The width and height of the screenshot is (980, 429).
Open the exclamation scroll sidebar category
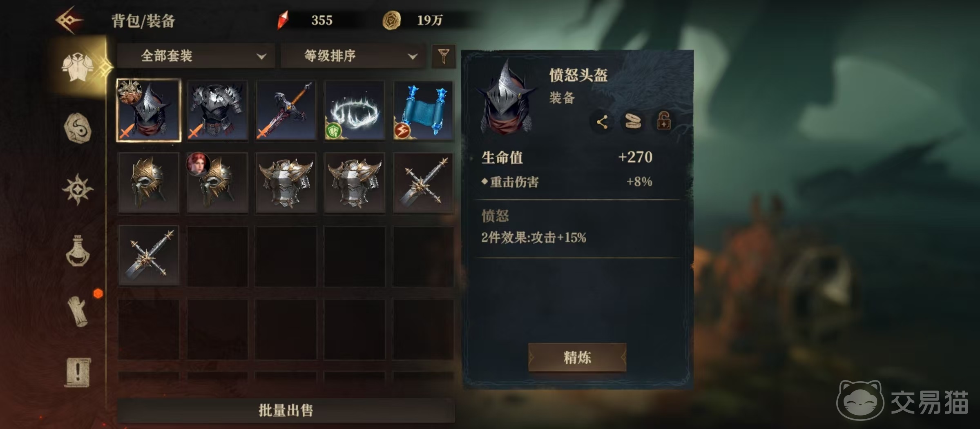(x=78, y=372)
